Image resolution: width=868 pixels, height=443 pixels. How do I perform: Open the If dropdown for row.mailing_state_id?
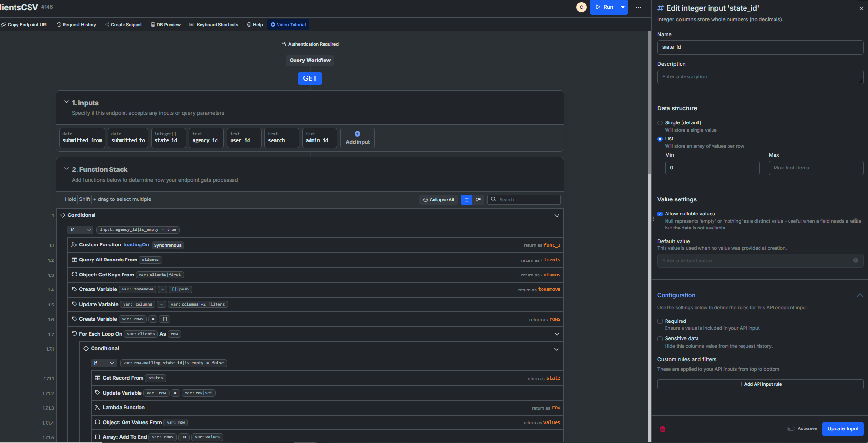[x=104, y=363]
